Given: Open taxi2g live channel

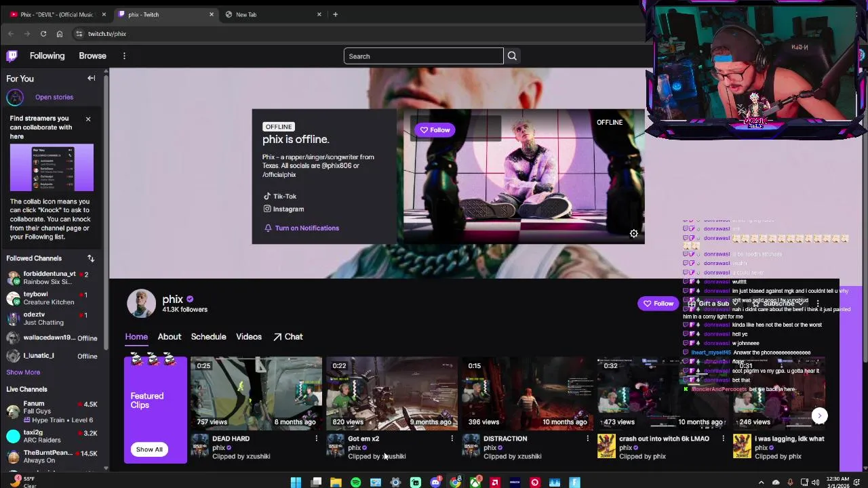Looking at the screenshot, I should 53,436.
